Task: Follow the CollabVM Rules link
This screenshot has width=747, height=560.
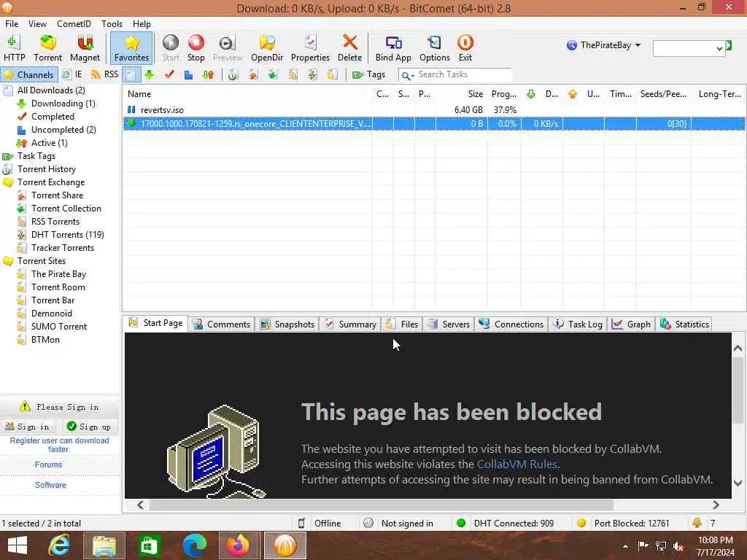Action: click(517, 464)
